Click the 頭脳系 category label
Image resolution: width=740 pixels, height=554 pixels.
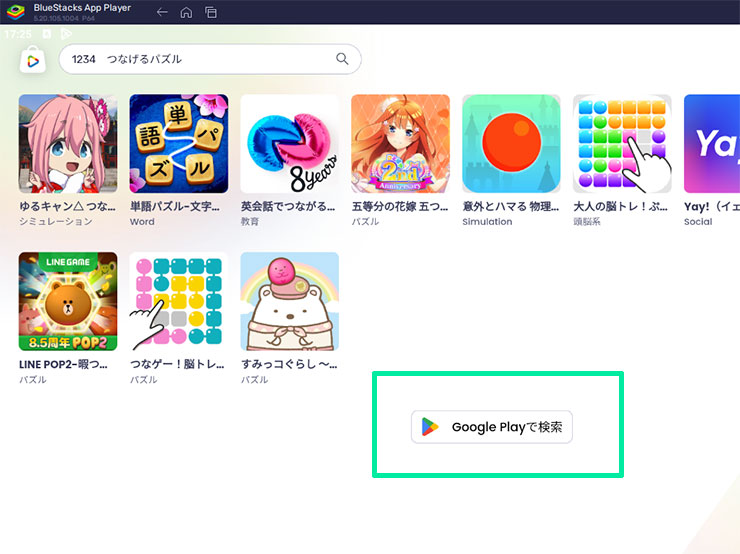[x=587, y=221]
